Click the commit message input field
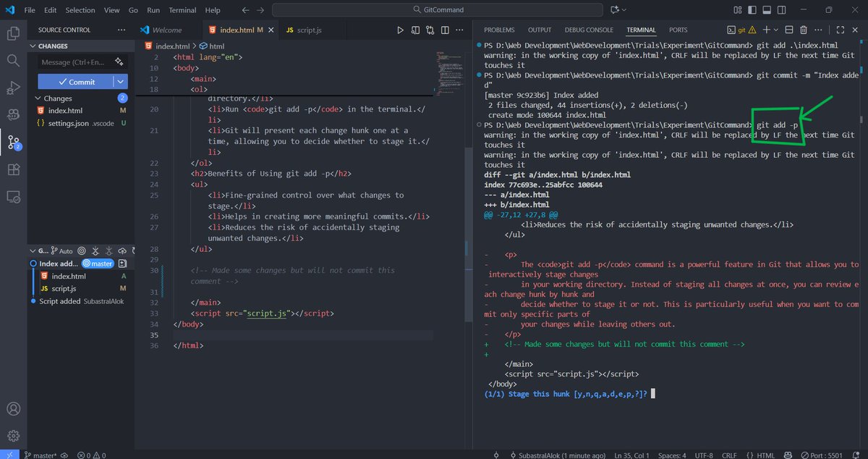The image size is (868, 459). (x=82, y=62)
